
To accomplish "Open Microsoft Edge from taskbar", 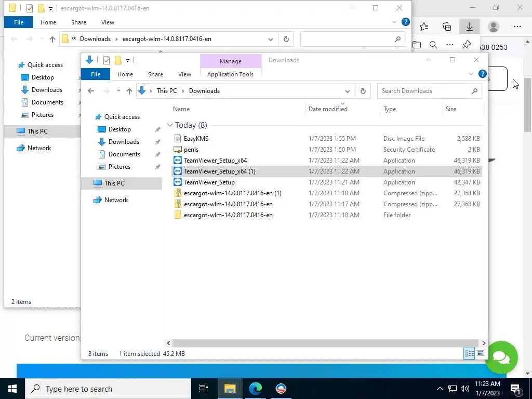I will click(x=256, y=389).
